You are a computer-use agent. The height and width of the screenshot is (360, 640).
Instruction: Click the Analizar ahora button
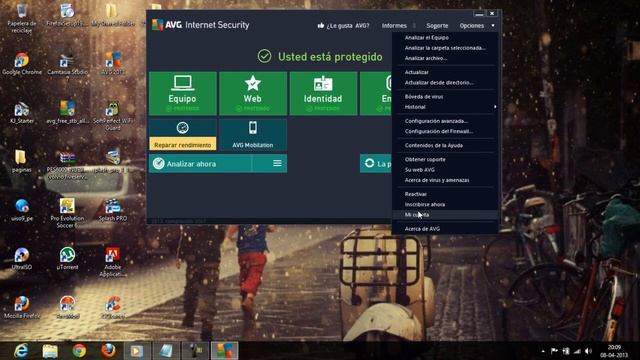pos(200,164)
